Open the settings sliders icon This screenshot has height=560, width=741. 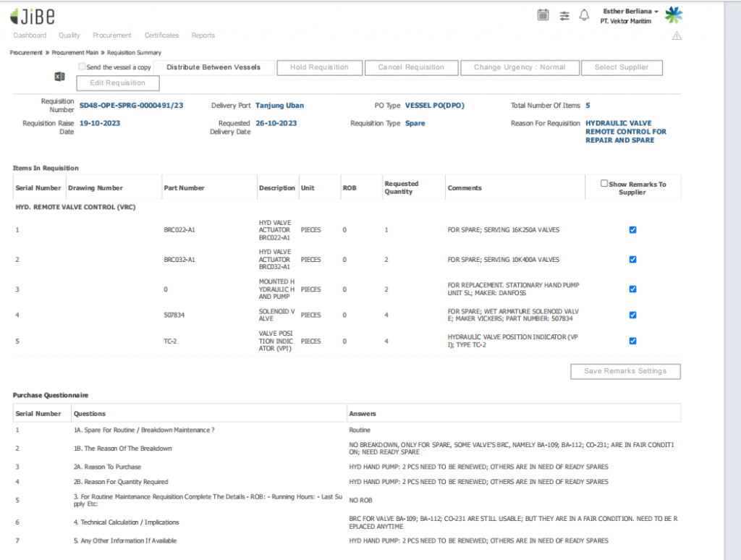[x=564, y=15]
